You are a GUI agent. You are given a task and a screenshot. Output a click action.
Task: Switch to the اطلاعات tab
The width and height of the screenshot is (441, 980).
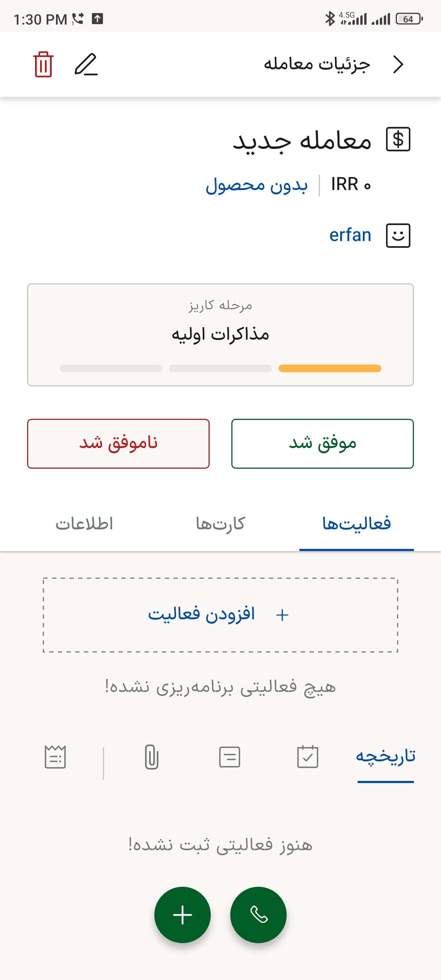[84, 524]
